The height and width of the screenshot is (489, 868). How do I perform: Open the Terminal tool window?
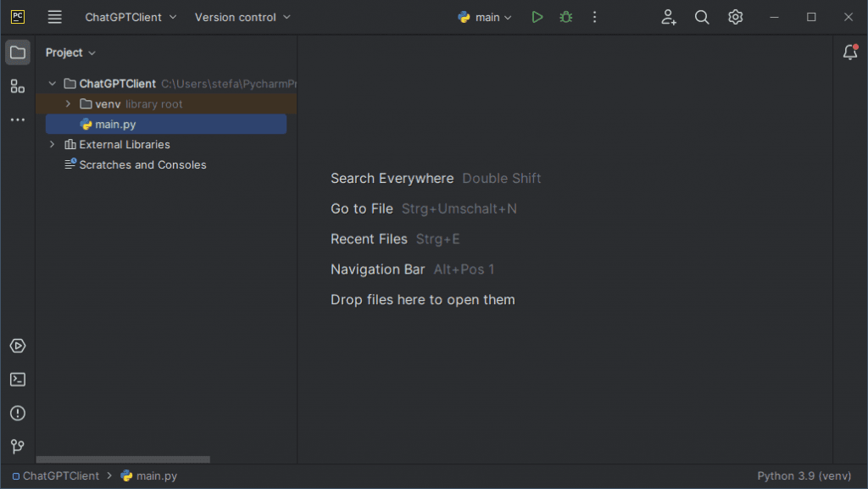point(18,380)
